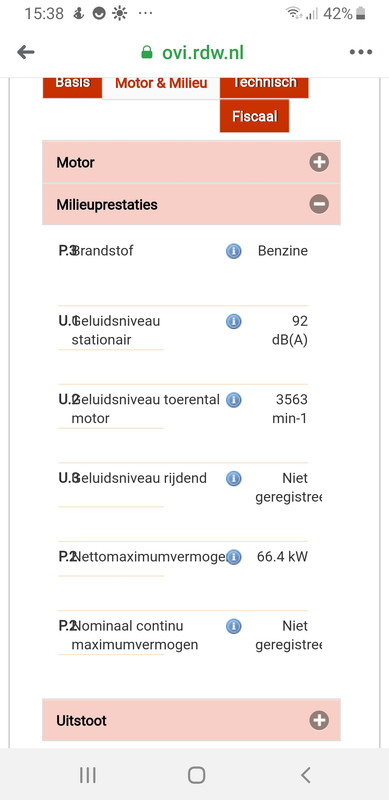389x800 pixels.
Task: Tap the green padlock security icon
Action: coord(147,52)
